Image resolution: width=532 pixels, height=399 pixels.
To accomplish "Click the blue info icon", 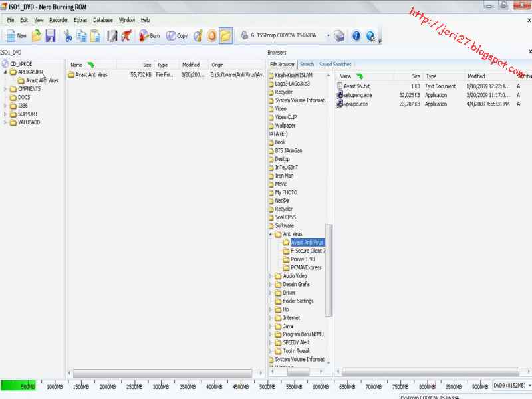I will coord(356,35).
